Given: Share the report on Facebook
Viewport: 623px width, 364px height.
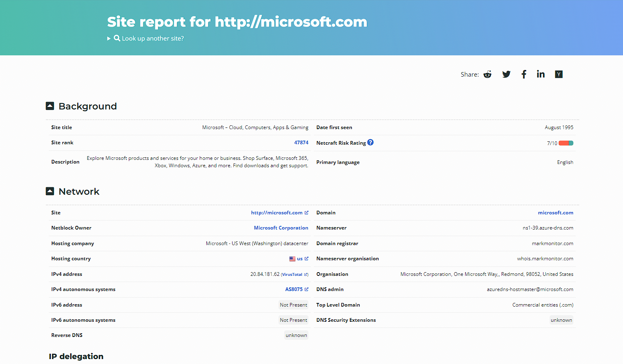Looking at the screenshot, I should (524, 74).
